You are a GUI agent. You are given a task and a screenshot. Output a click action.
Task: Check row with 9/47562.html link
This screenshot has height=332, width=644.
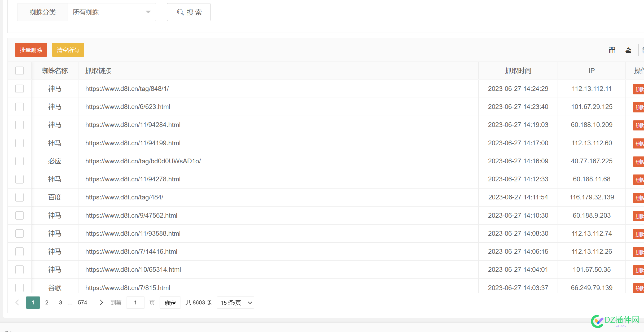click(x=20, y=216)
